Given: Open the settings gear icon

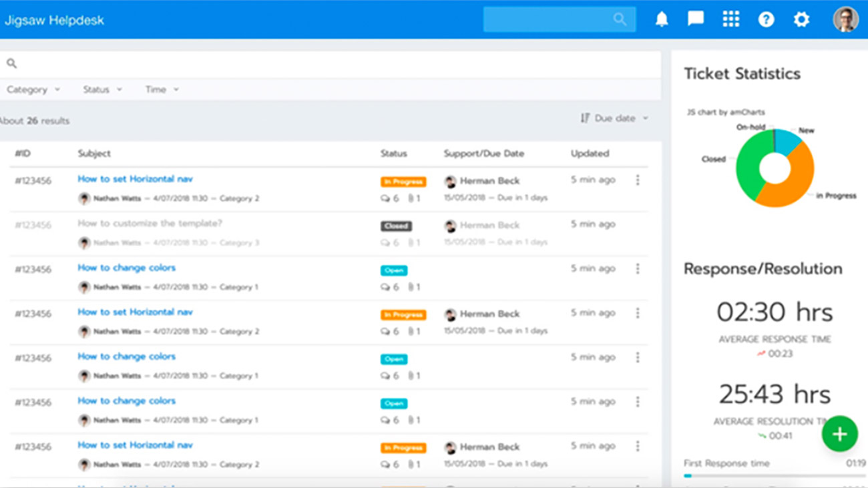Looking at the screenshot, I should (801, 19).
